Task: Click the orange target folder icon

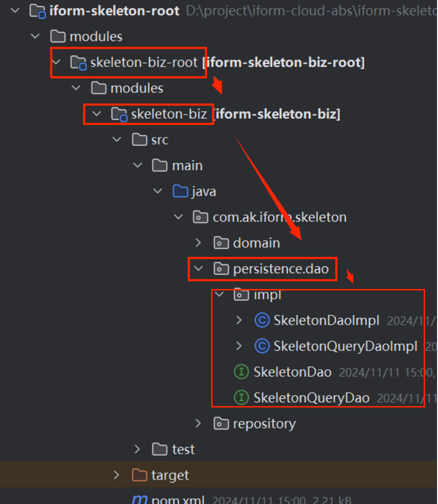Action: [139, 475]
